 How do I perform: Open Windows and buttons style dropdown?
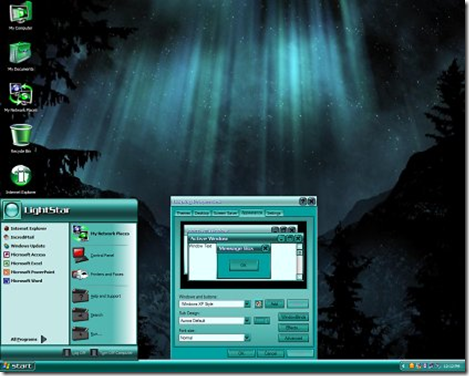pyautogui.click(x=247, y=304)
